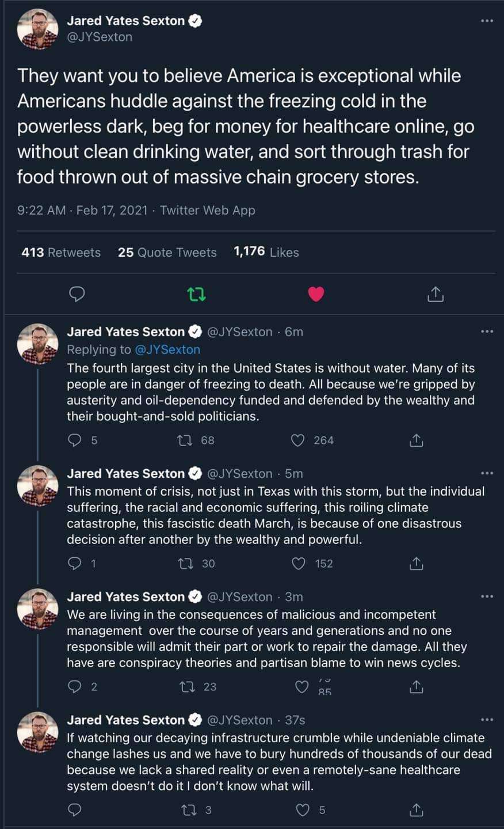Retweet the reply with 30 retweets
This screenshot has height=829, width=504.
(186, 564)
